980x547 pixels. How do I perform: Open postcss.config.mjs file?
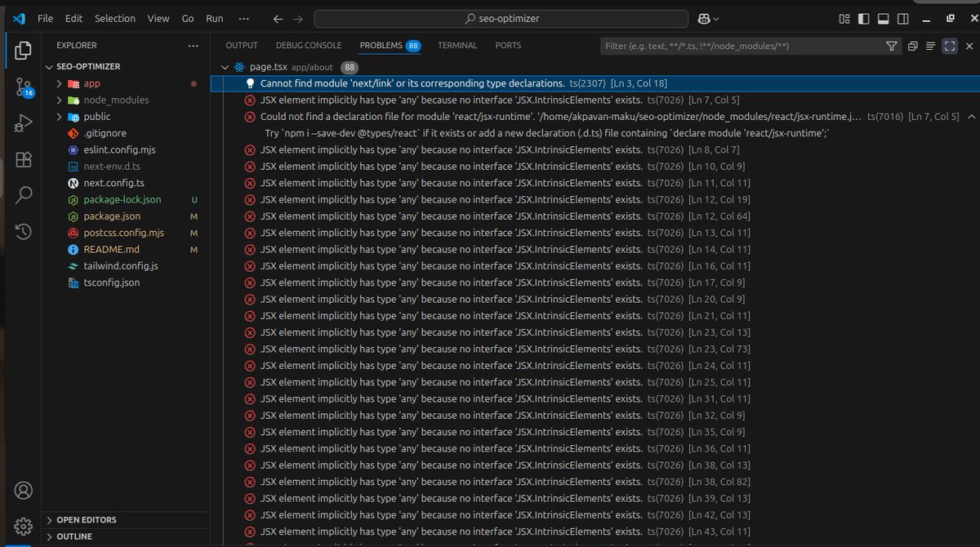[126, 233]
